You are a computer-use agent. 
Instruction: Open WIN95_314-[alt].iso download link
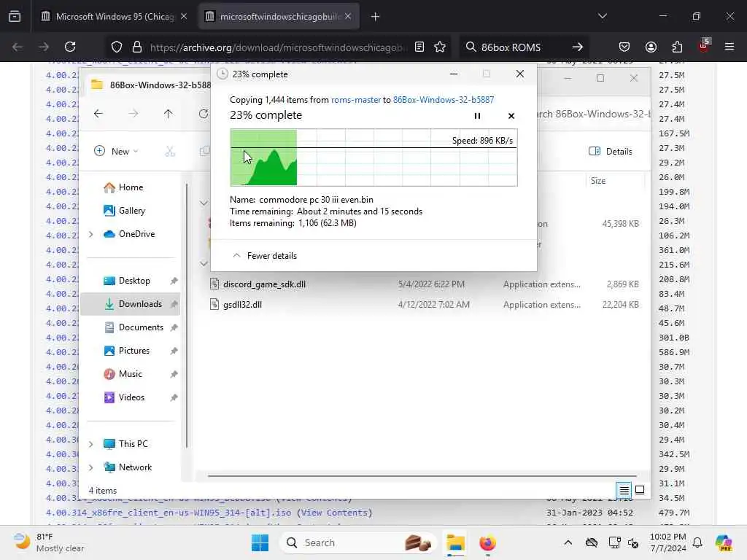(169, 513)
